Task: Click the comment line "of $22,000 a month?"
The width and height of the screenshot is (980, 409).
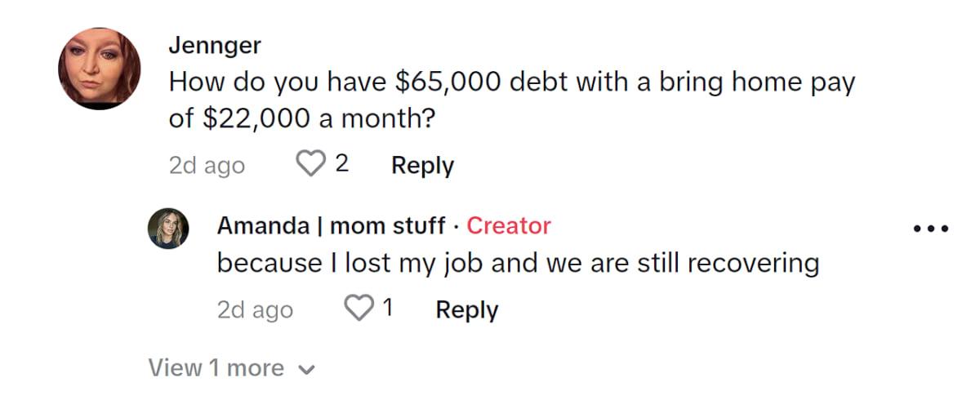Action: pyautogui.click(x=301, y=119)
